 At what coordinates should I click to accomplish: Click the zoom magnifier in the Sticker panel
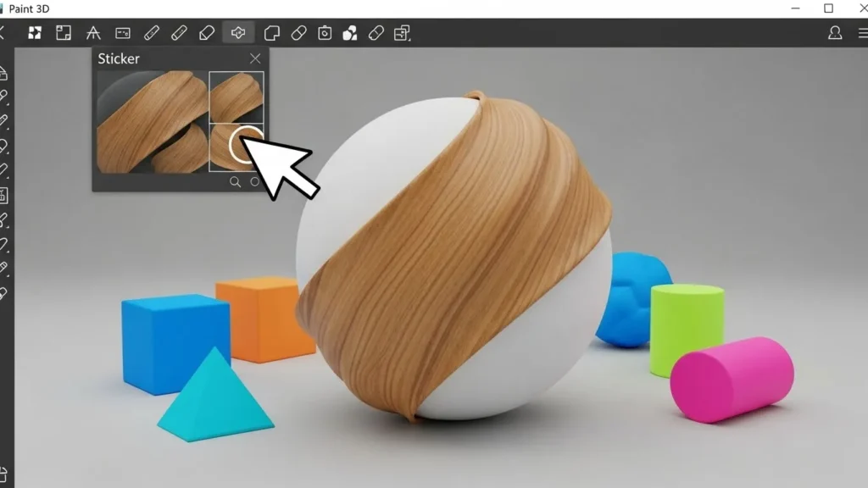[x=235, y=181]
